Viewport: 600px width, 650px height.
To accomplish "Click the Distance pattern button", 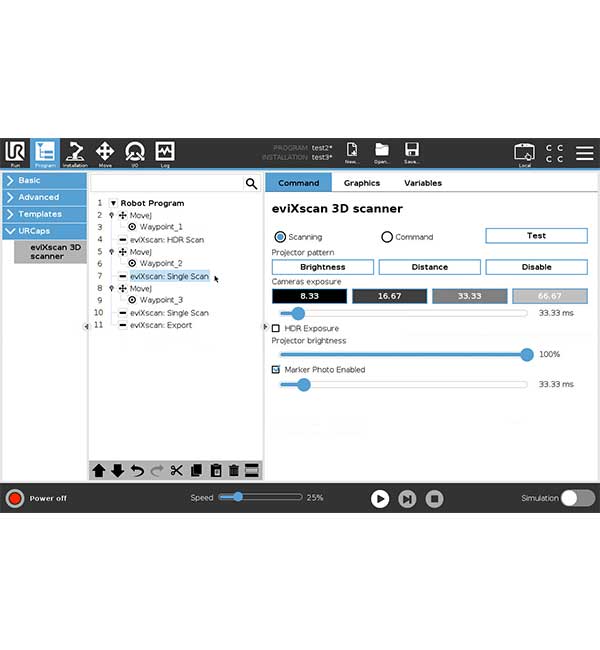I will click(x=430, y=267).
